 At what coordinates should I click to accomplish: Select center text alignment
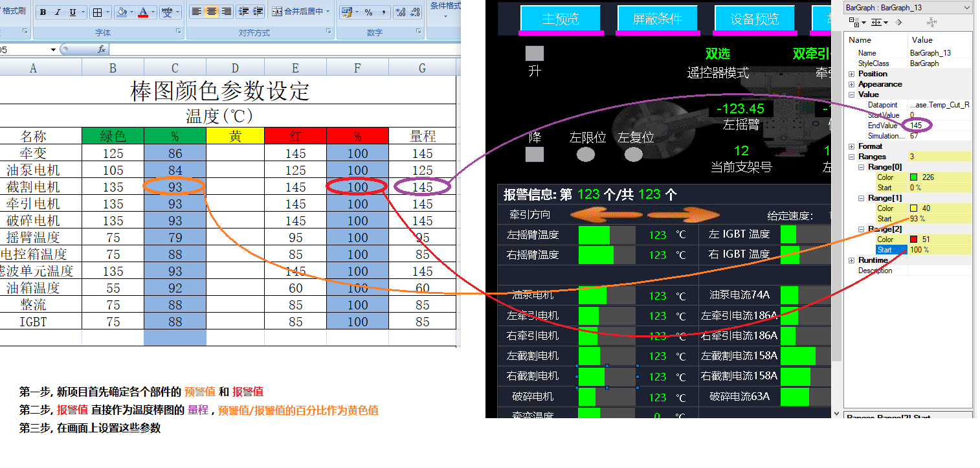point(211,12)
